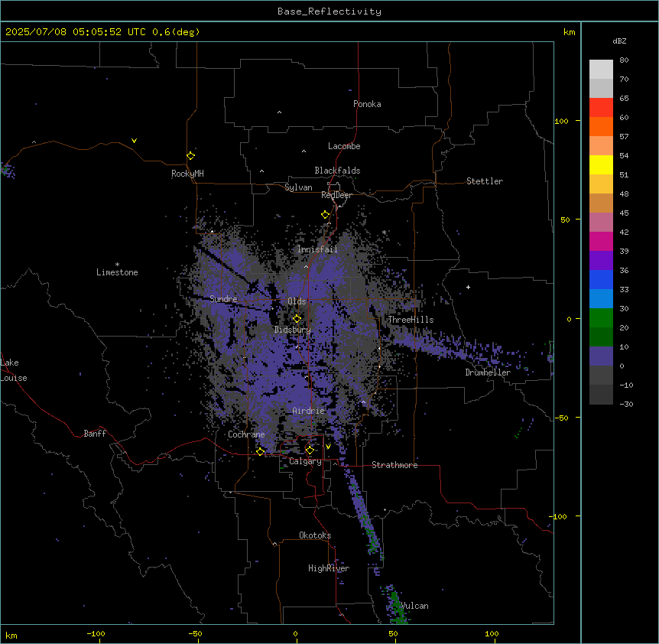
Task: Click the Ponoka map label
Action: [x=367, y=104]
